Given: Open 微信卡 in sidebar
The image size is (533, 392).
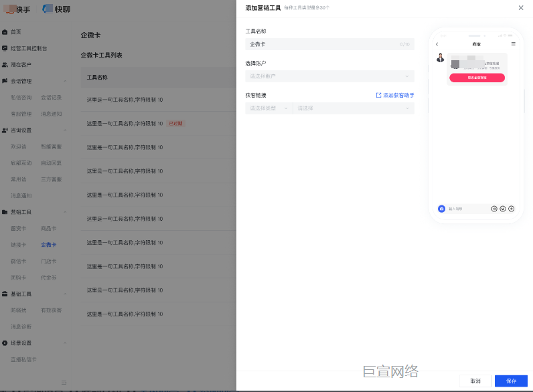Looking at the screenshot, I should pos(18,261).
